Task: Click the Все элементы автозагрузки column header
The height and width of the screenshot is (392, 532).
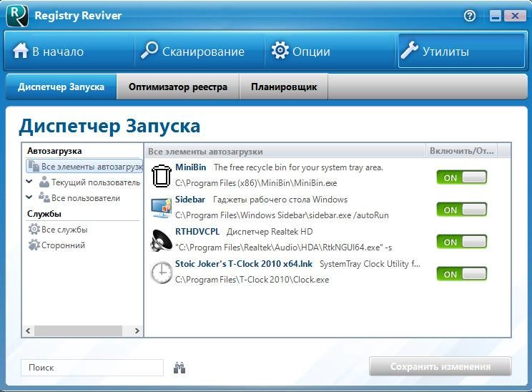Action: [x=285, y=151]
